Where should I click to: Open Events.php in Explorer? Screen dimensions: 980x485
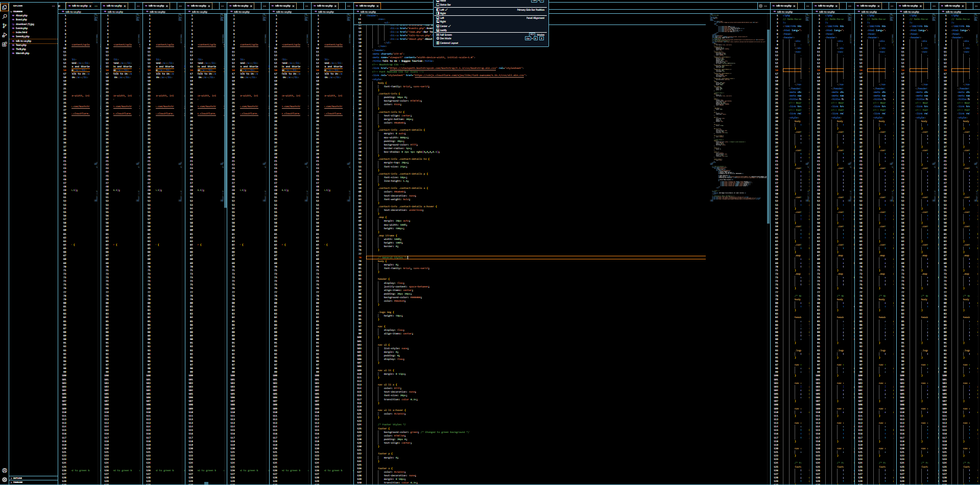[x=21, y=28]
